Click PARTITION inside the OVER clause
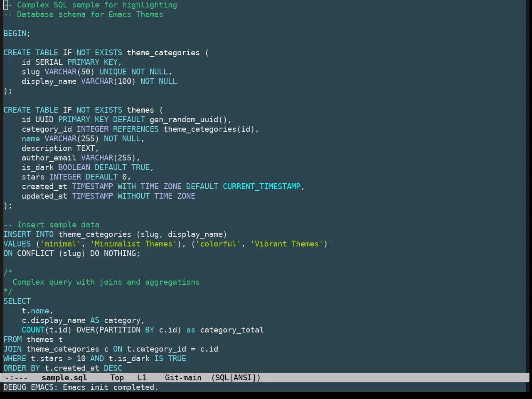 point(120,330)
